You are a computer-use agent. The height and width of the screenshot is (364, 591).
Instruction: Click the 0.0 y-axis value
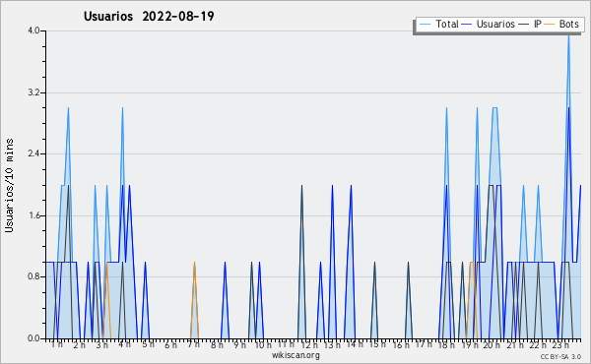click(34, 338)
